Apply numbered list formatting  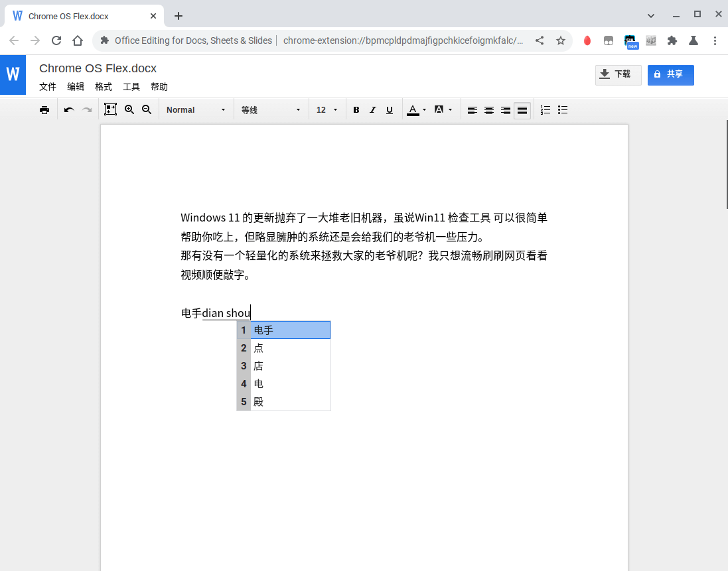545,109
